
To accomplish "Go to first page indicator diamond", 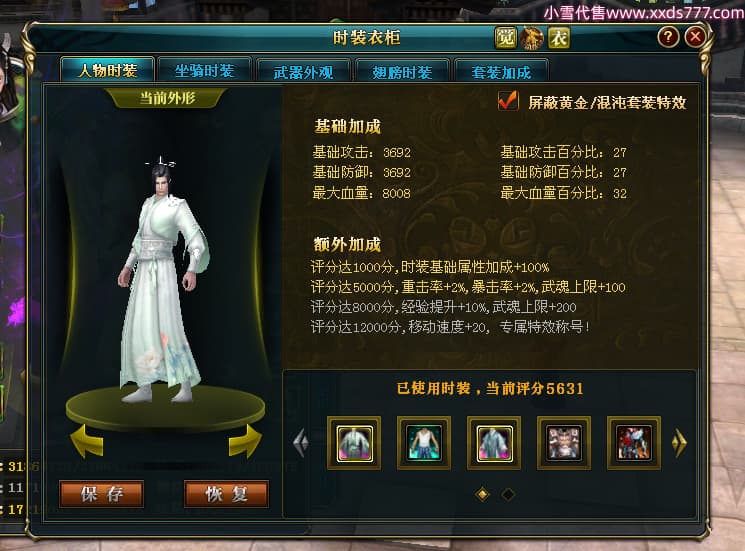I will point(482,494).
